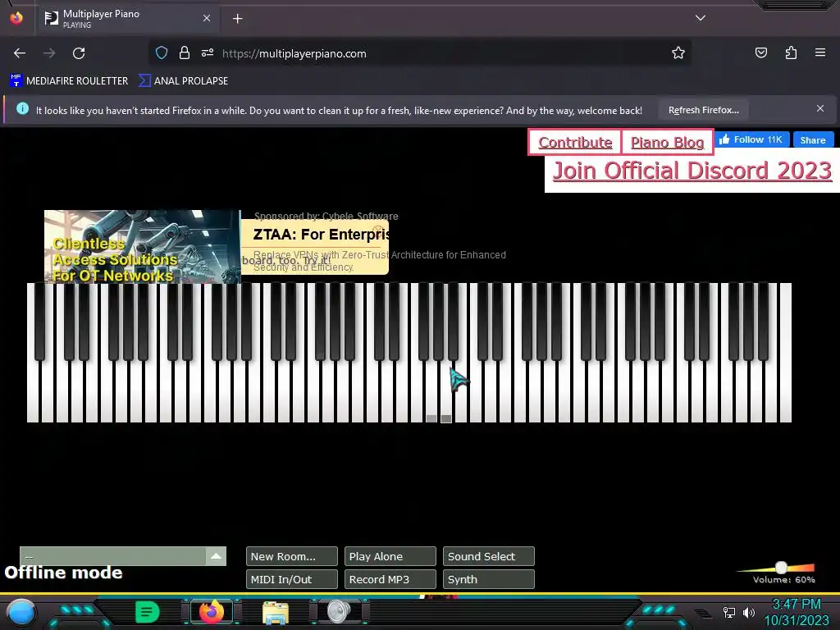Open the green chat app in taskbar
The height and width of the screenshot is (630, 840).
(148, 612)
